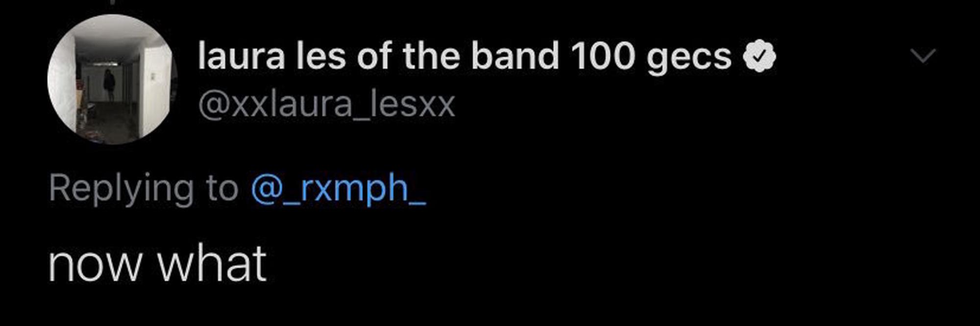Click the word 'what' in the tweet
Screen dimensions: 980x326
tap(212, 264)
